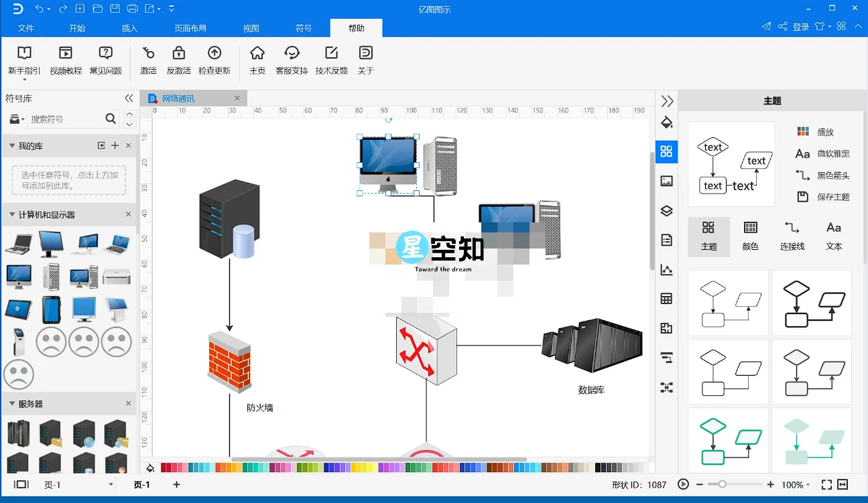The height and width of the screenshot is (503, 868).
Task: Select the Theme panel icon on right sidebar
Action: 666,152
